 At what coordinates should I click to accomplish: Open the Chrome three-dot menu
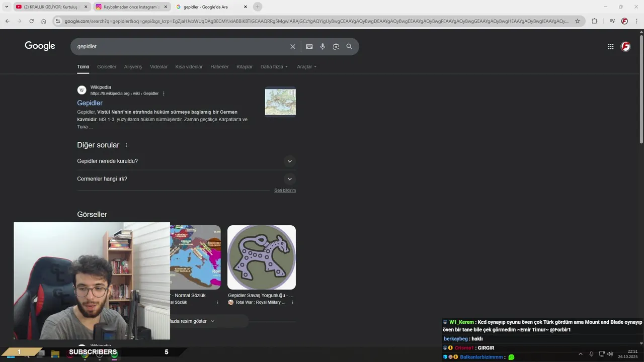point(636,21)
